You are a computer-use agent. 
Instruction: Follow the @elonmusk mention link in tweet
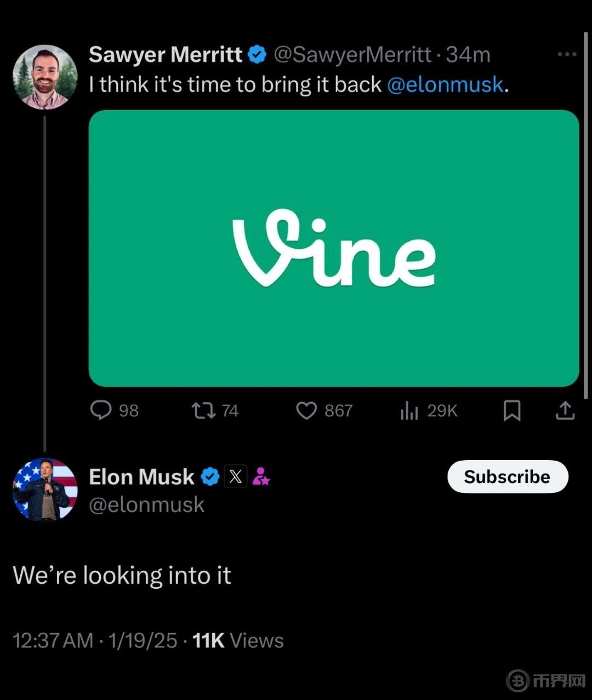(445, 84)
